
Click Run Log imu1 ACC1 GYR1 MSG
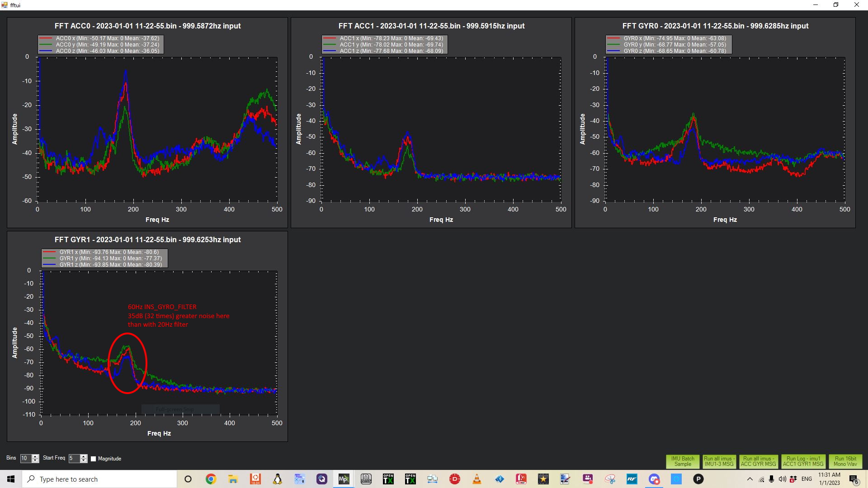803,461
